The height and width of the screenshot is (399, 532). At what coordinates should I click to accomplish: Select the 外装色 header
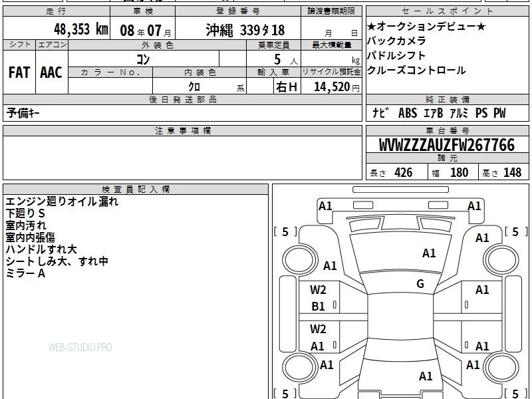coord(157,45)
